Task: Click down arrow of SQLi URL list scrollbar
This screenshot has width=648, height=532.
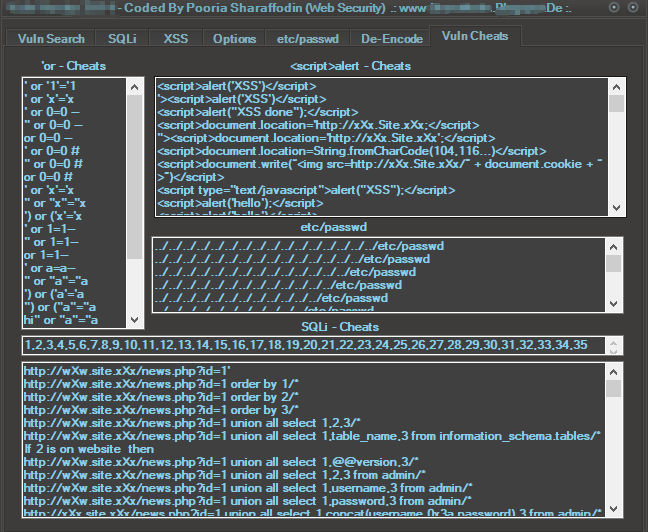Action: pyautogui.click(x=614, y=508)
